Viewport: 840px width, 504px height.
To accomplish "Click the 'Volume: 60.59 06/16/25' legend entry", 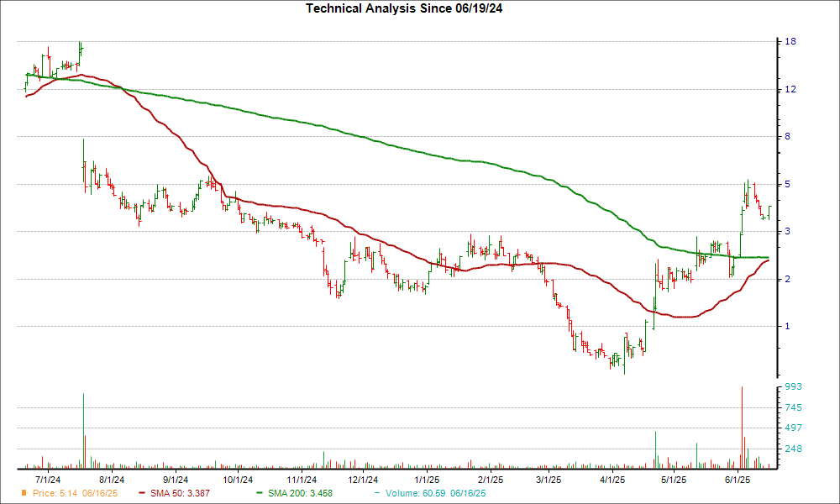I will [435, 493].
